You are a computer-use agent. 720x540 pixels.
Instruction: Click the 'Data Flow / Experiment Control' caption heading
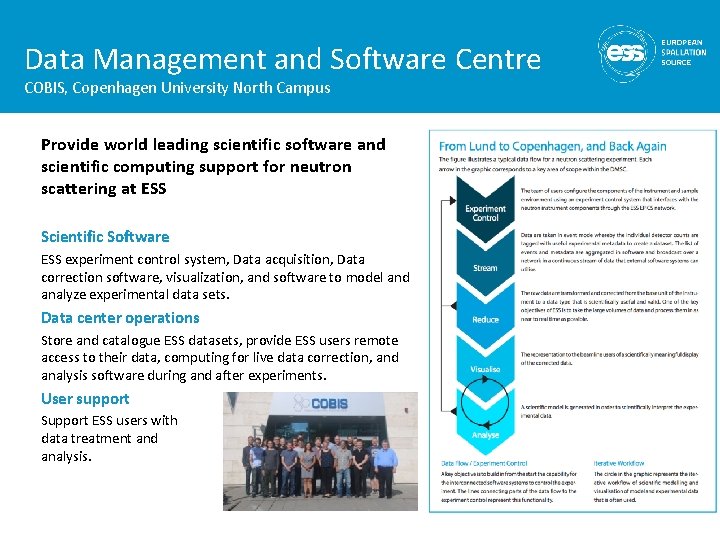[484, 463]
